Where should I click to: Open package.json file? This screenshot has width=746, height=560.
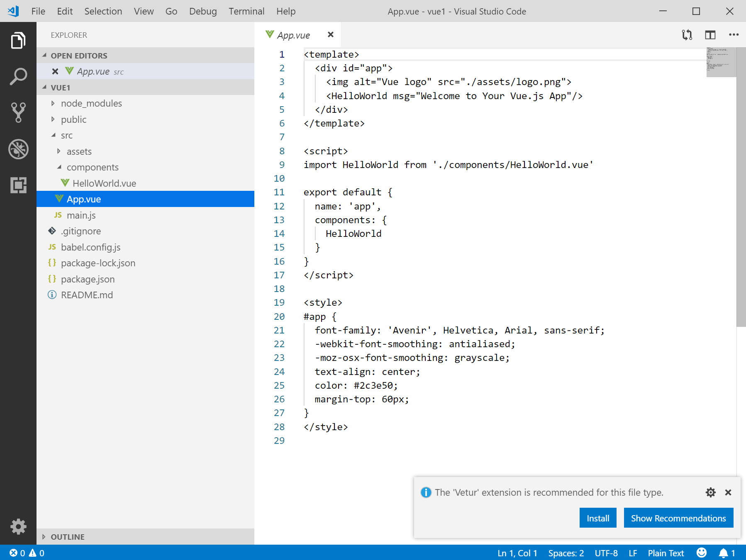(x=145, y=279)
